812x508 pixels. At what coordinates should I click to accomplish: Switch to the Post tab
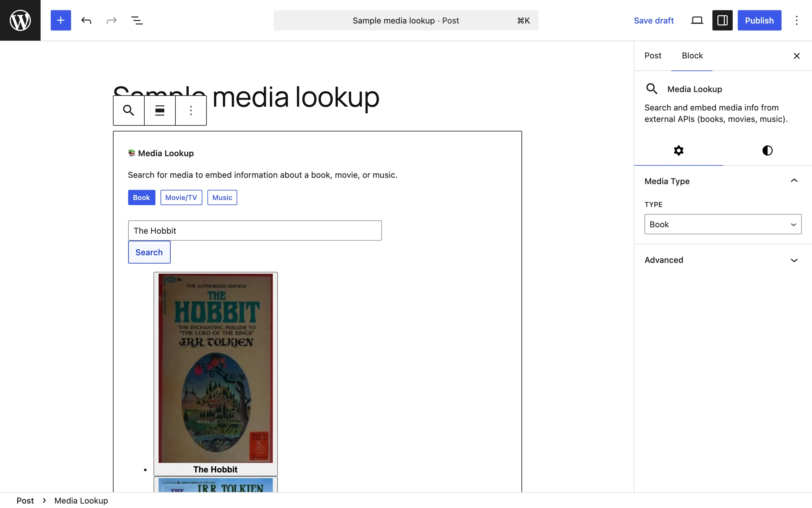pyautogui.click(x=653, y=56)
